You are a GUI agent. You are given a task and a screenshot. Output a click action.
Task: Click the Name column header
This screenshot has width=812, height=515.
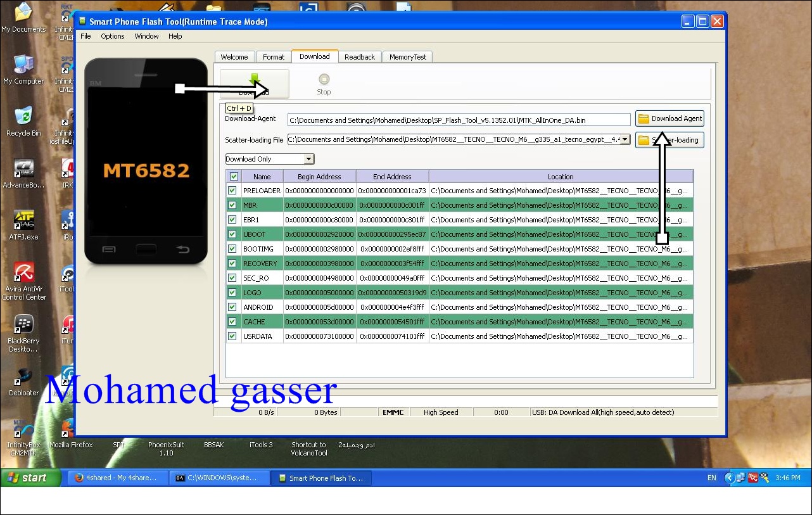click(x=262, y=177)
